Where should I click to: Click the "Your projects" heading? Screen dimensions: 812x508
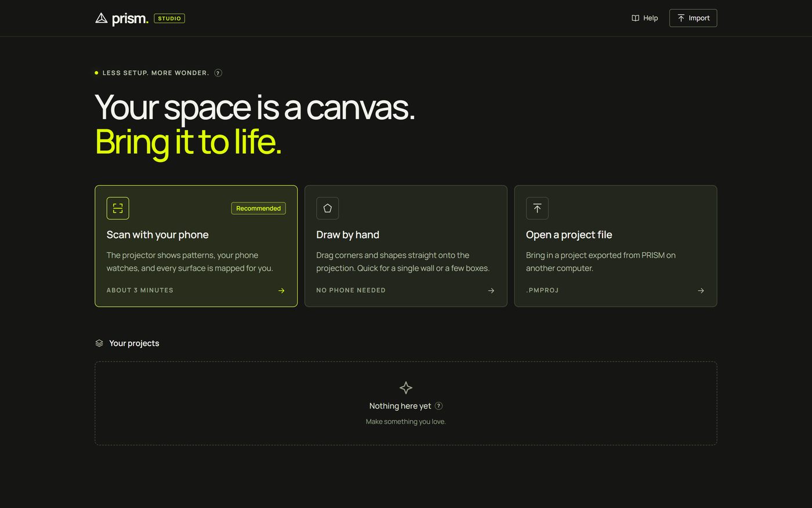pyautogui.click(x=134, y=343)
